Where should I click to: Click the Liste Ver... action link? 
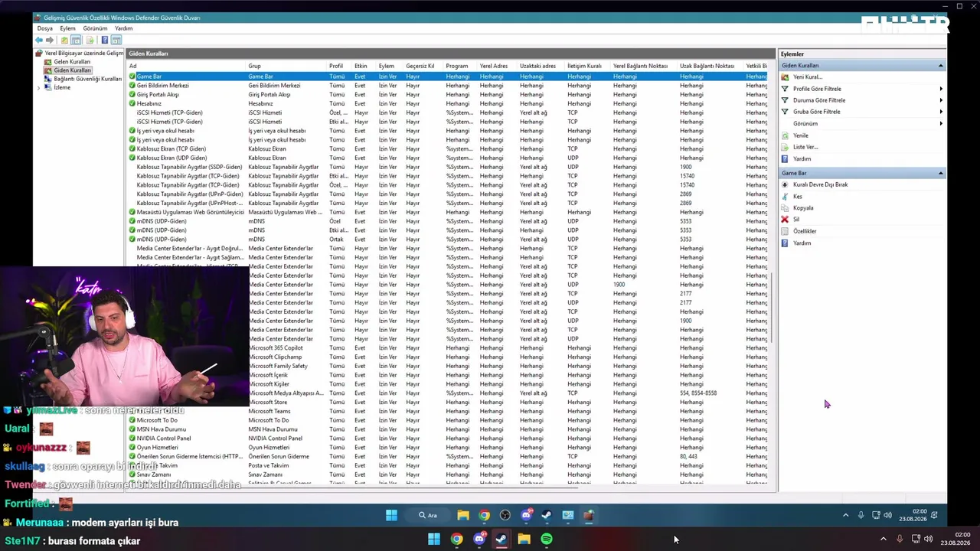(805, 147)
